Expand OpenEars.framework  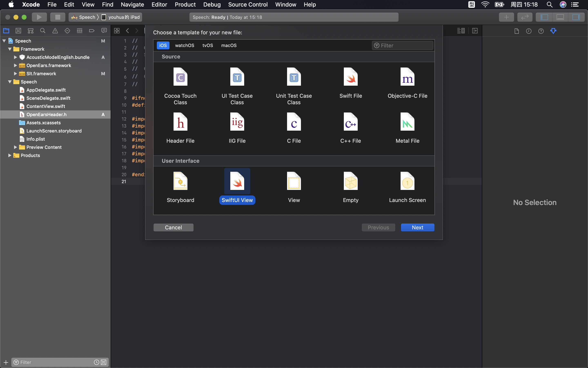point(15,65)
